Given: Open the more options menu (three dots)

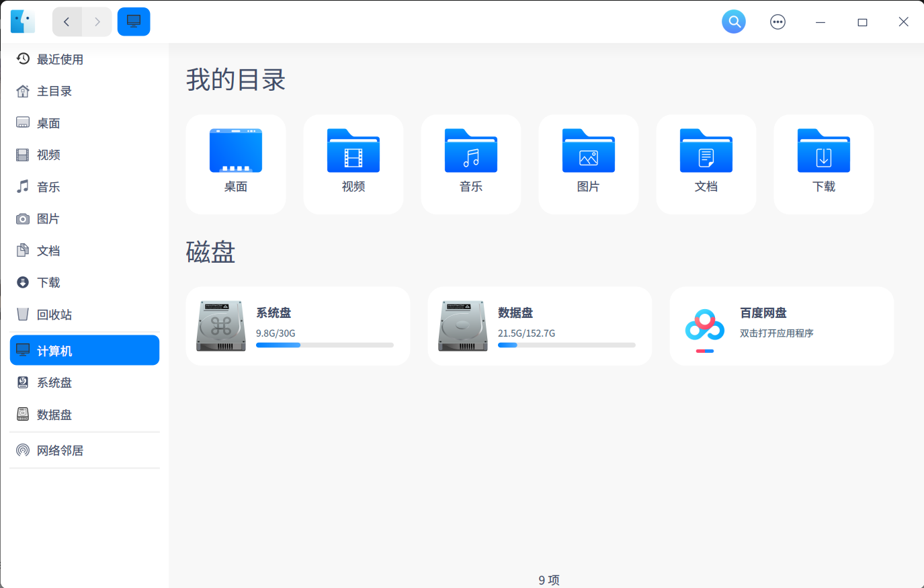Looking at the screenshot, I should point(778,21).
